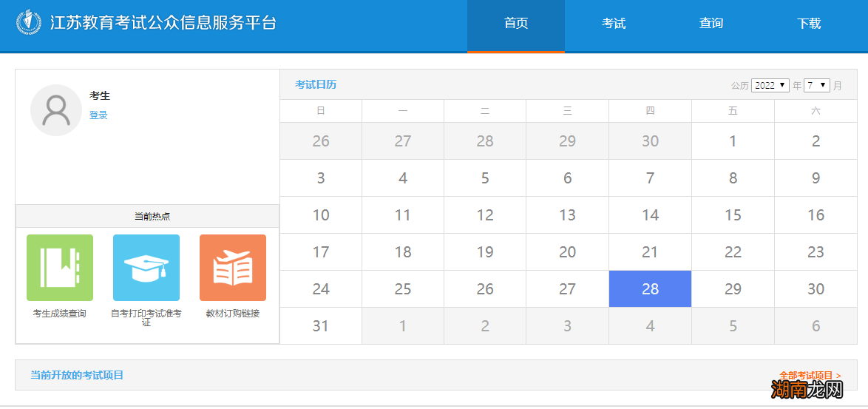Screen dimensions: 868x409
Task: Select July 1 in the calendar
Action: 733,141
